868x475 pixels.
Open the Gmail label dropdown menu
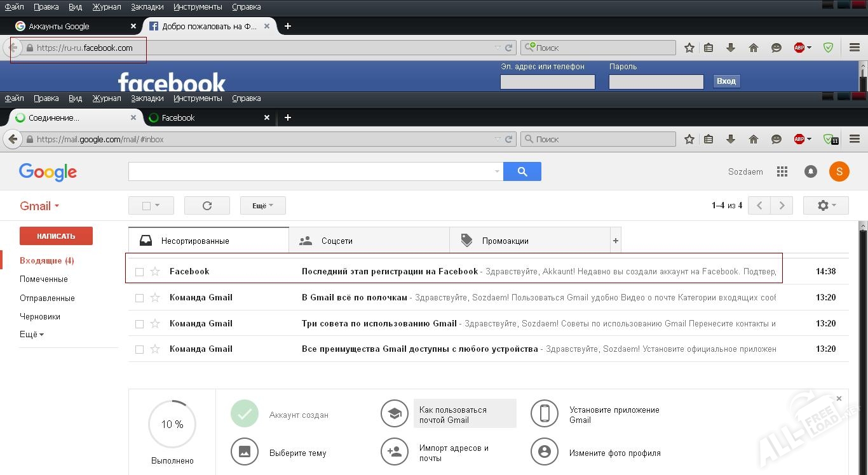39,206
